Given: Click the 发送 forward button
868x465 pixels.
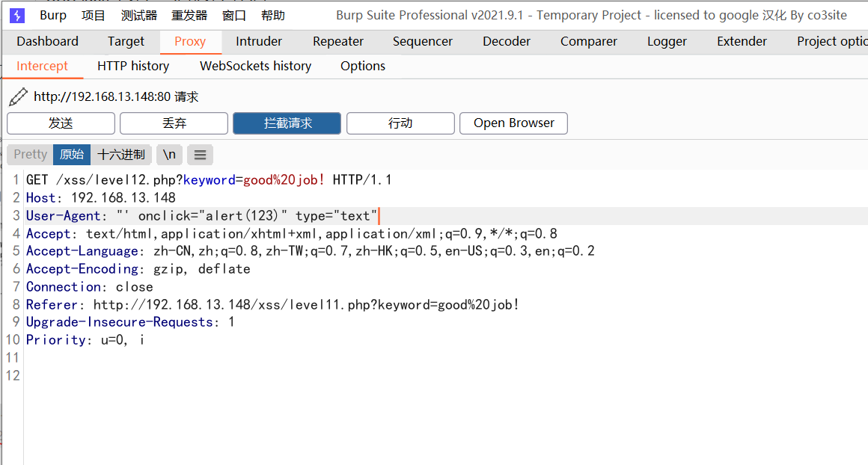Looking at the screenshot, I should point(61,123).
